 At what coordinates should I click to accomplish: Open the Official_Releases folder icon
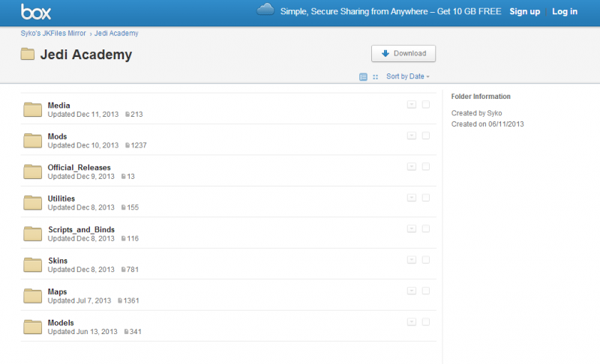pyautogui.click(x=32, y=172)
